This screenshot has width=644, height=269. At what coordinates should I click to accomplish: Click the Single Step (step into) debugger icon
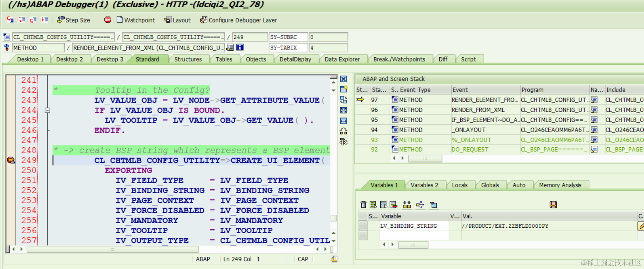10,19
